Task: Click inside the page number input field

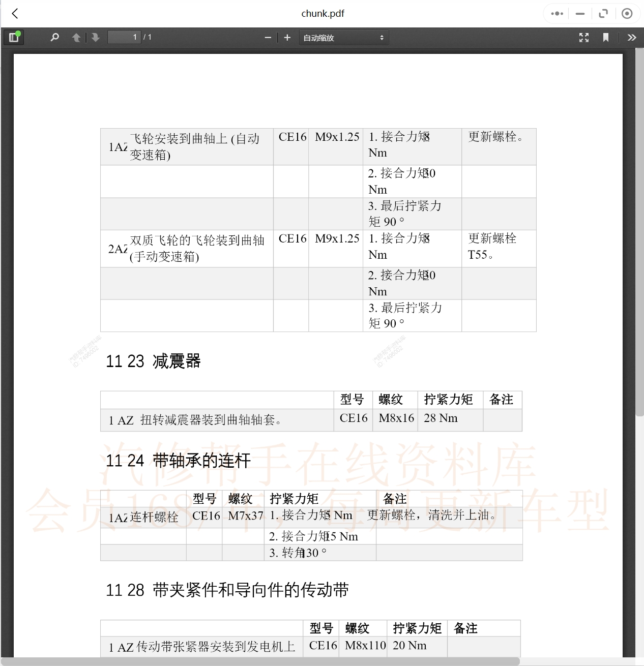Action: [x=124, y=37]
